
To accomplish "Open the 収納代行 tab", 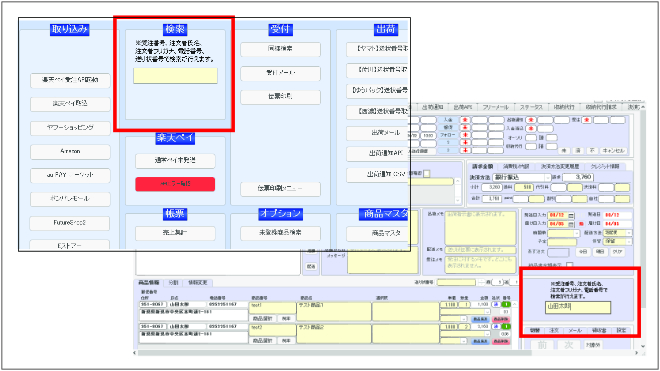I will (564, 107).
